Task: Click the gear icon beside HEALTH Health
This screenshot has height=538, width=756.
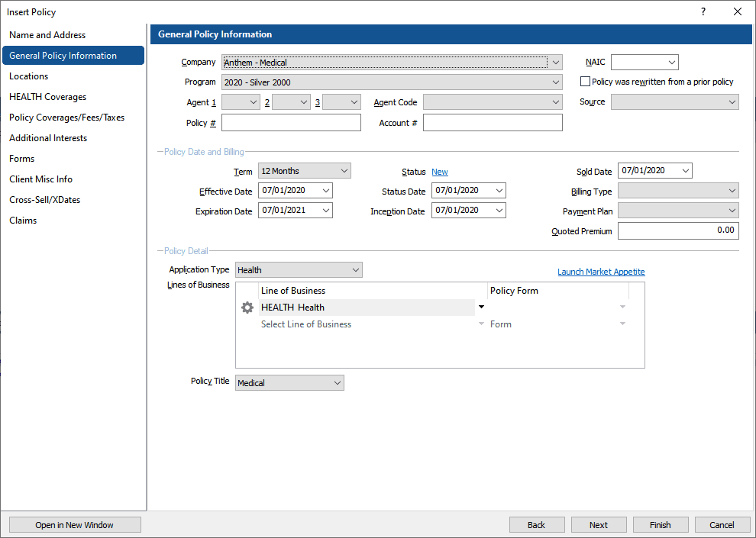Action: (x=247, y=308)
